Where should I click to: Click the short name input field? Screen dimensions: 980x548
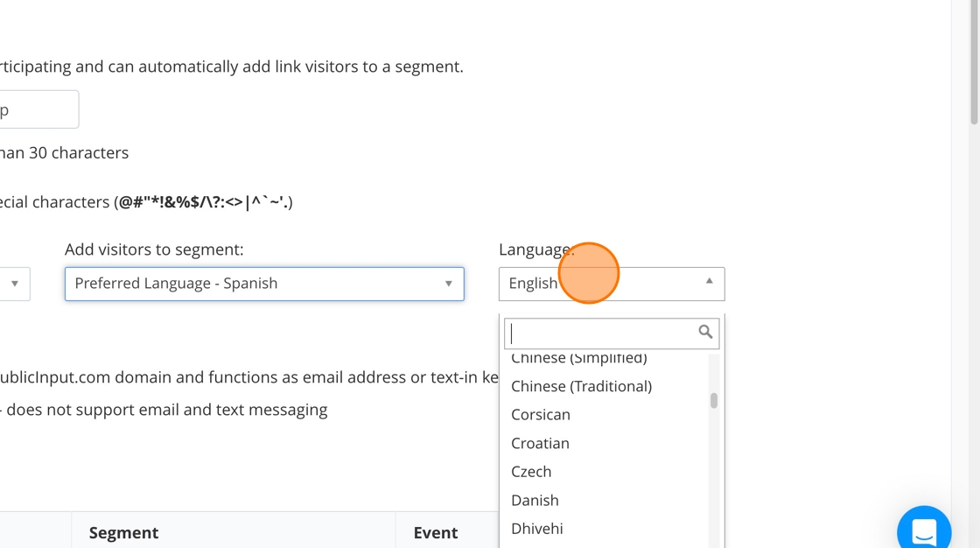click(37, 110)
